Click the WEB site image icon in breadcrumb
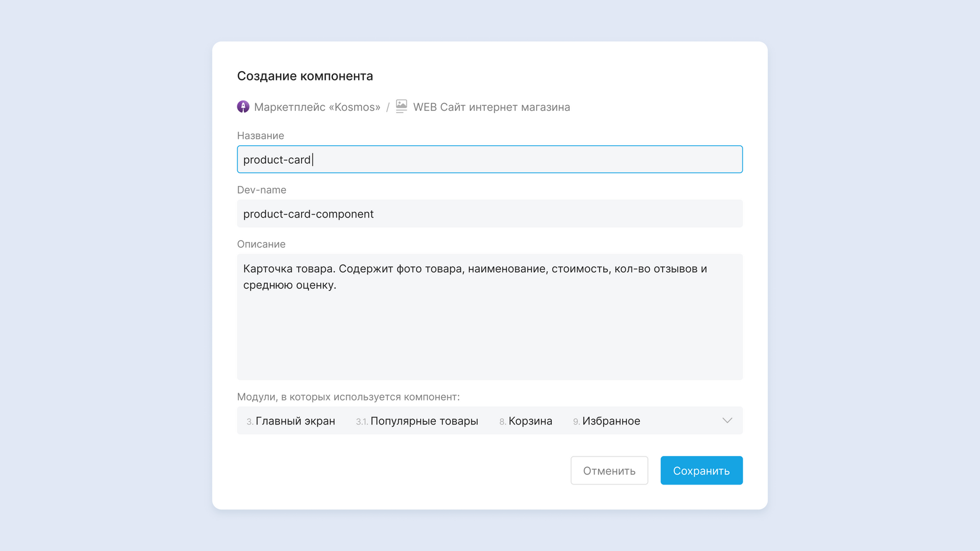980x551 pixels. (401, 106)
